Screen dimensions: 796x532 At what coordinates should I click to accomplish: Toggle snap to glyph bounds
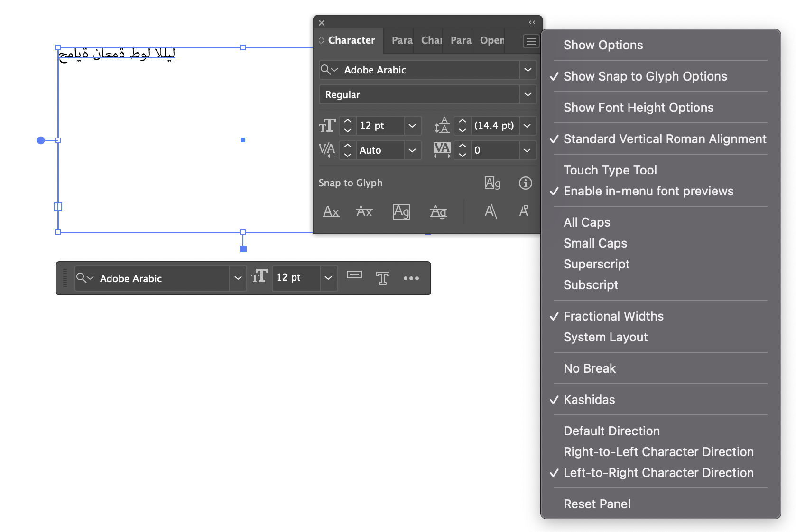pyautogui.click(x=401, y=212)
